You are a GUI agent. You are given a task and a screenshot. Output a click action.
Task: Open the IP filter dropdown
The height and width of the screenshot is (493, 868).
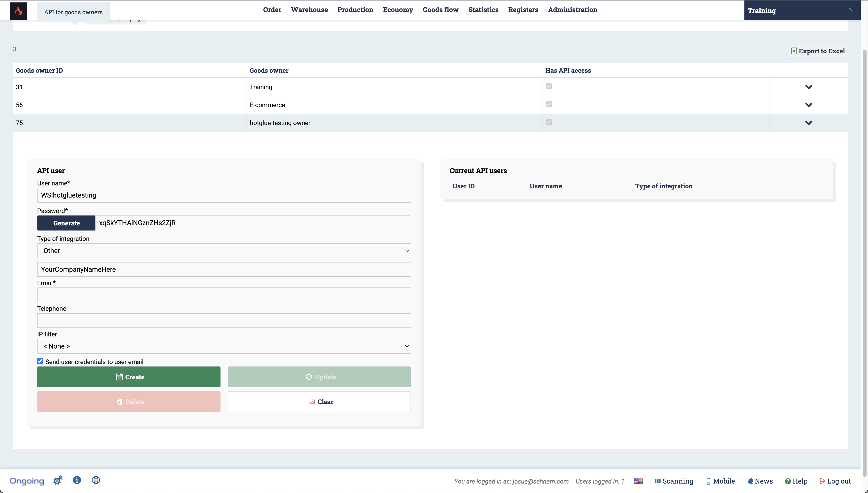point(224,346)
